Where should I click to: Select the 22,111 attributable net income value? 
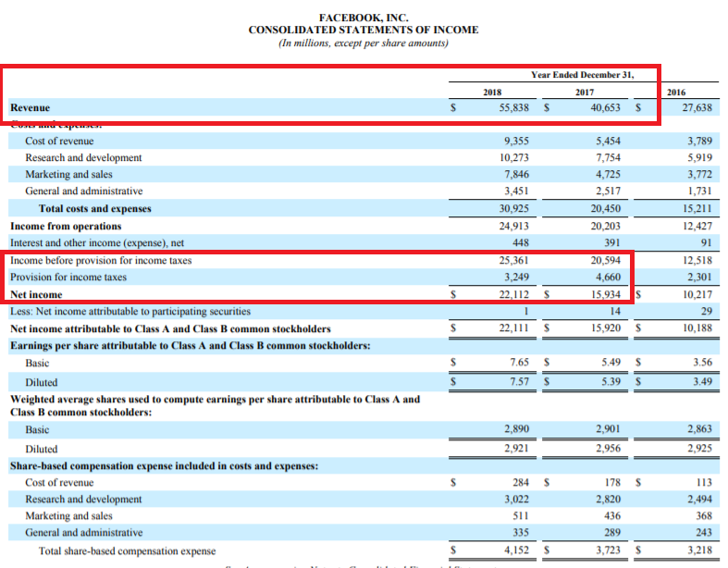click(x=514, y=328)
